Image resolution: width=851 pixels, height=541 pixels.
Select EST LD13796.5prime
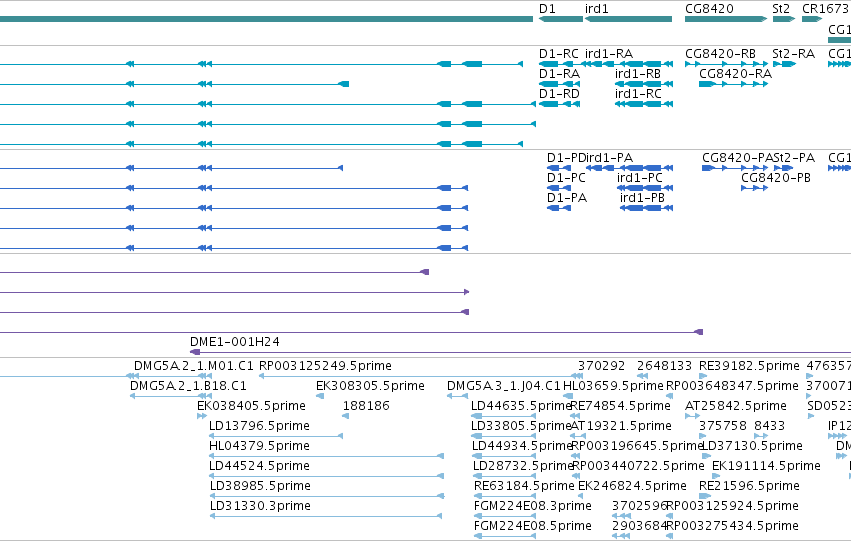pos(276,436)
